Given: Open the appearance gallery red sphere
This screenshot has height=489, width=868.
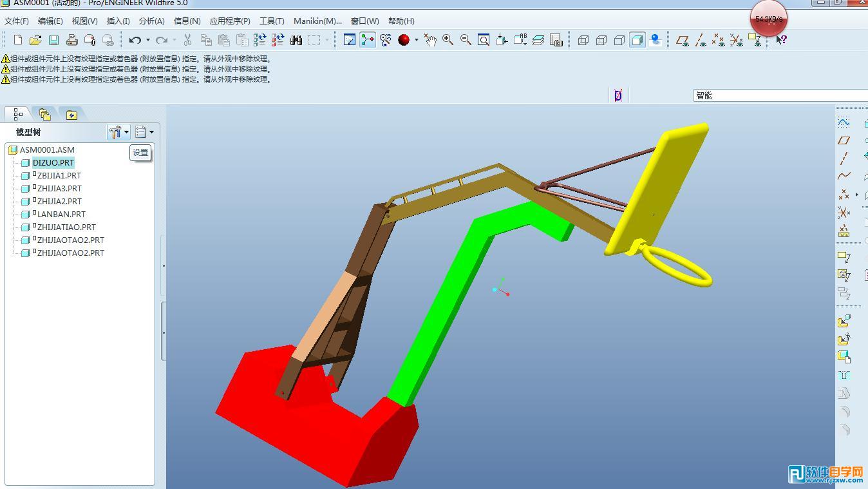Looking at the screenshot, I should [x=404, y=40].
